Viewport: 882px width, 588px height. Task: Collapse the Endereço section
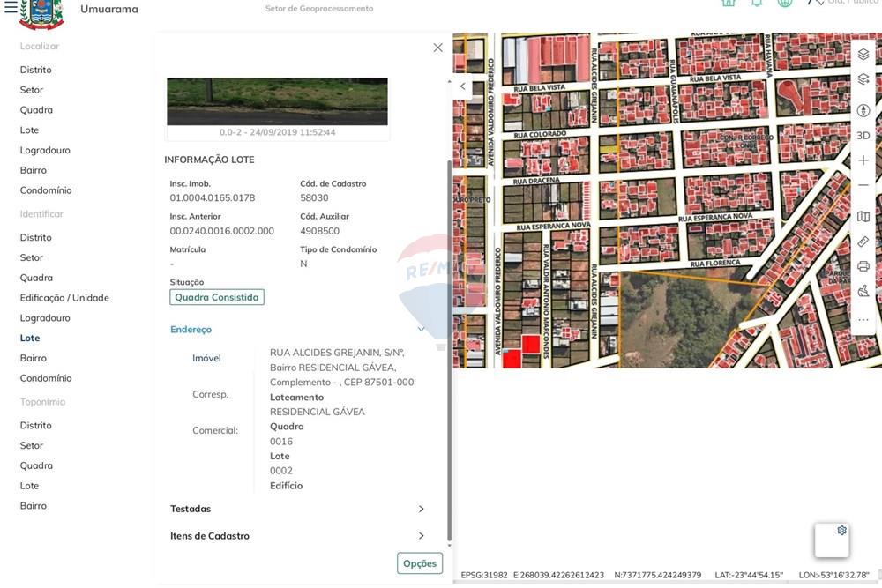click(421, 328)
